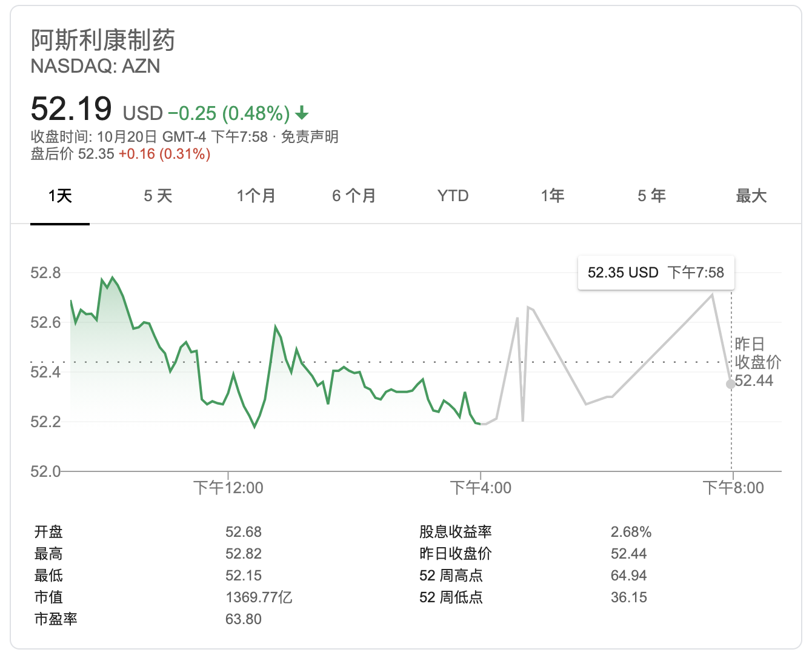The width and height of the screenshot is (812, 658).
Task: Click the 最高 value 52.82
Action: point(244,554)
